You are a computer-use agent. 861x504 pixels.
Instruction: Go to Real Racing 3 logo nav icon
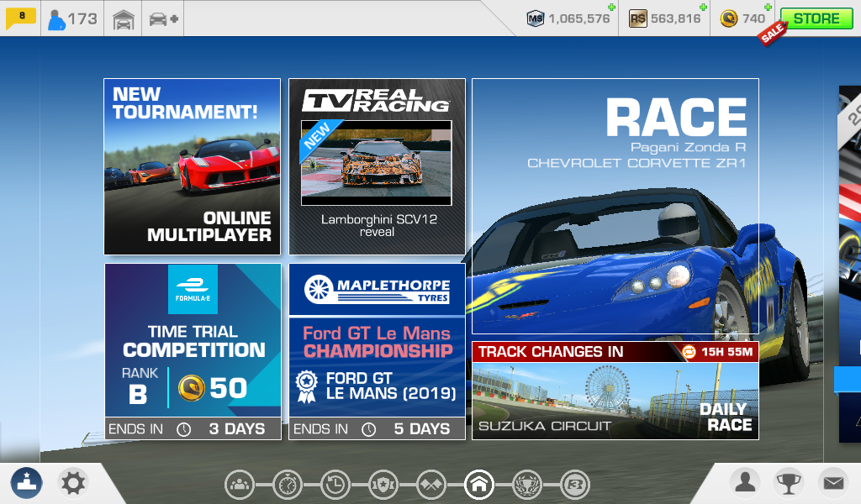coord(575,485)
